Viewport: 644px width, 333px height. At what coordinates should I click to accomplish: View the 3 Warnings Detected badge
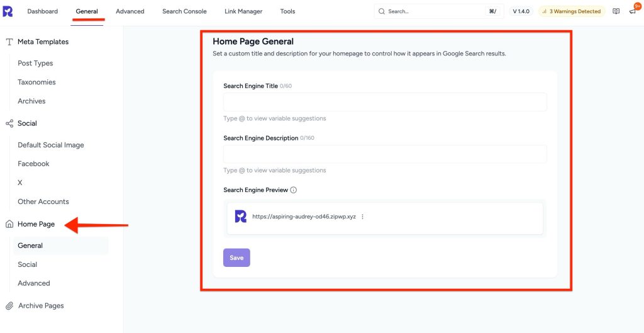coord(571,11)
